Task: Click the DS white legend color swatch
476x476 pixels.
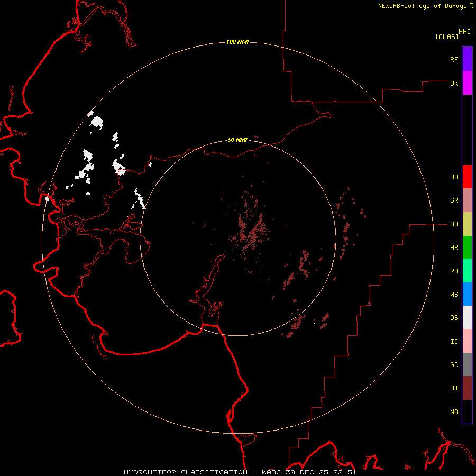Action: 467,317
